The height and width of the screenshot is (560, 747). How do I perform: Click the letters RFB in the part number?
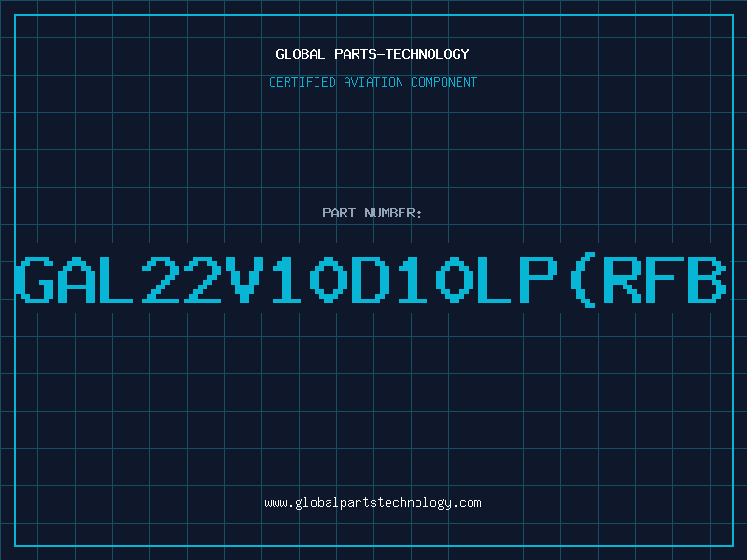[665, 280]
